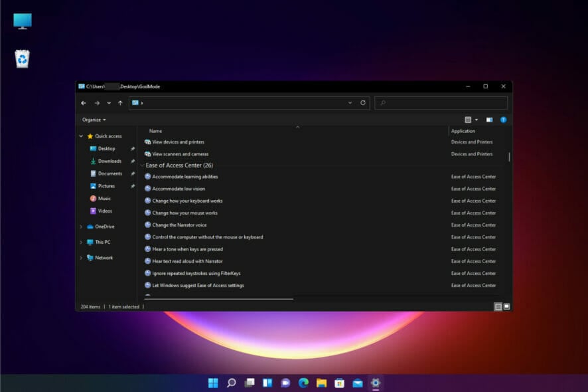The height and width of the screenshot is (392, 588).
Task: Collapse the Ease of Access Center group
Action: 142,165
